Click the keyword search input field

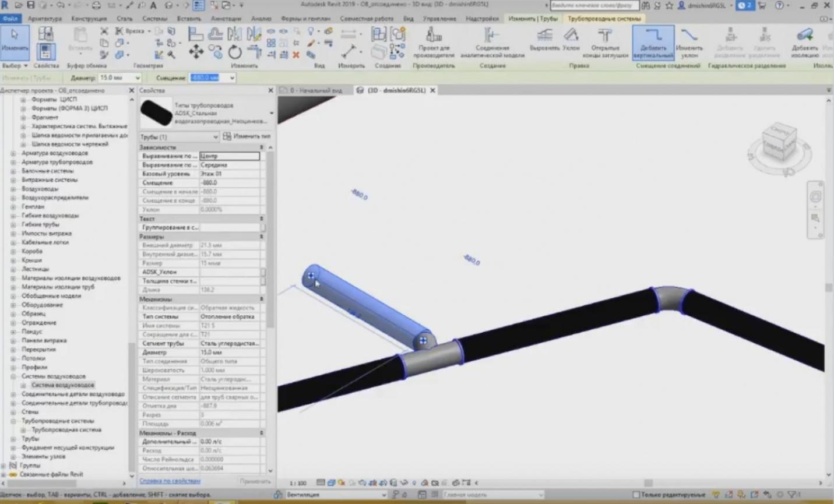point(594,5)
